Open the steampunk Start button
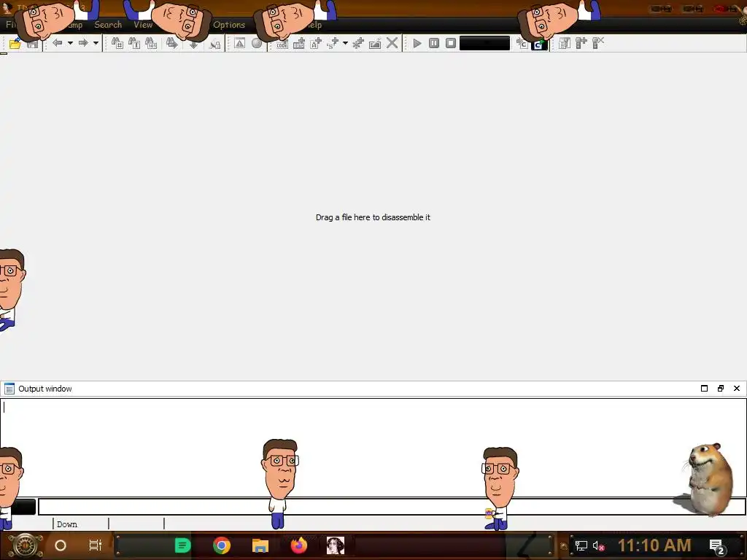The height and width of the screenshot is (560, 747). pyautogui.click(x=25, y=545)
